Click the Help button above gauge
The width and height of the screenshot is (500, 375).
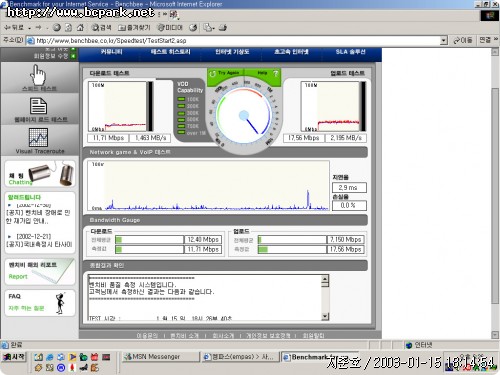click(266, 73)
